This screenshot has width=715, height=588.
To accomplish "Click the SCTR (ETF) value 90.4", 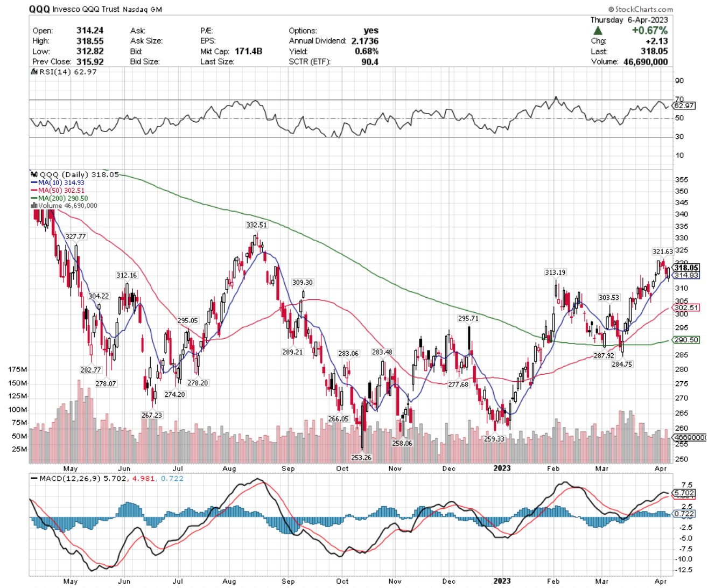I will click(x=370, y=61).
